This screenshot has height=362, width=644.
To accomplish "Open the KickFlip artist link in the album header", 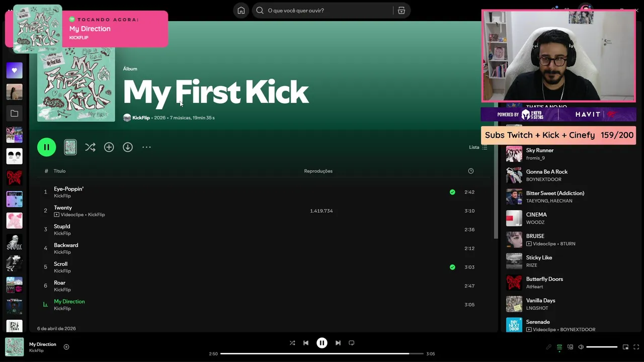I will [x=141, y=118].
